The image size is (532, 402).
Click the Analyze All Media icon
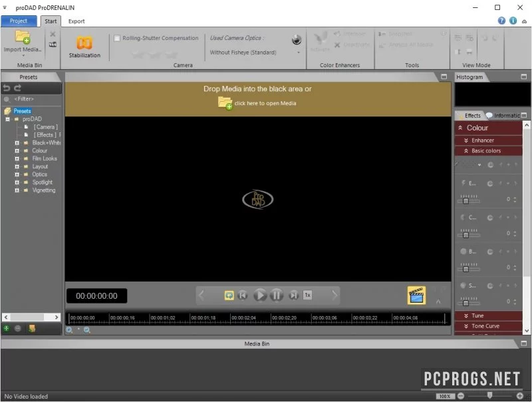coord(382,45)
